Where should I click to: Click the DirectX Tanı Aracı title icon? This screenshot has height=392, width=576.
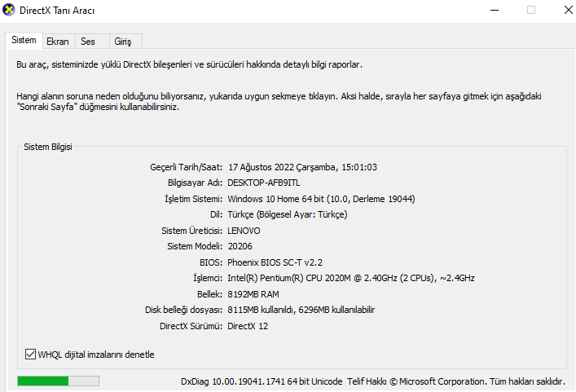[x=8, y=10]
